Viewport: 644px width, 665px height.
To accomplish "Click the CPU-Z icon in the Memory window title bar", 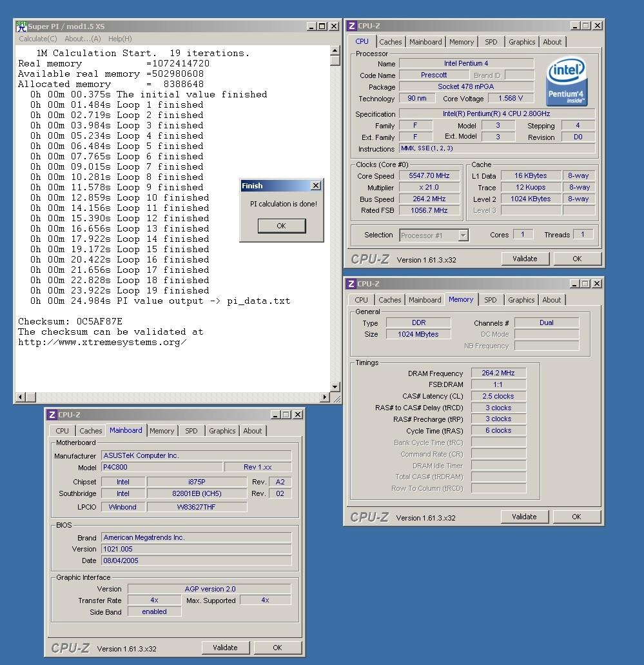I will [351, 284].
